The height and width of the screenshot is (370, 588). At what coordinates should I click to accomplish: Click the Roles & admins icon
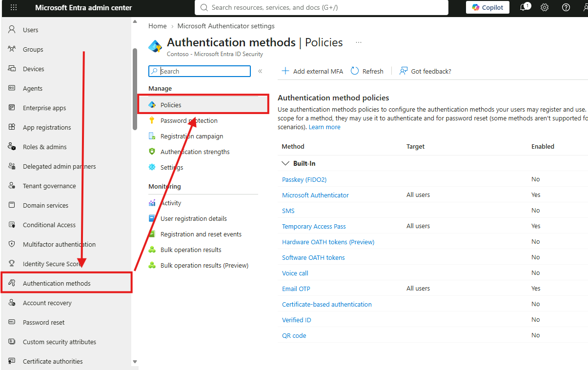(12, 147)
